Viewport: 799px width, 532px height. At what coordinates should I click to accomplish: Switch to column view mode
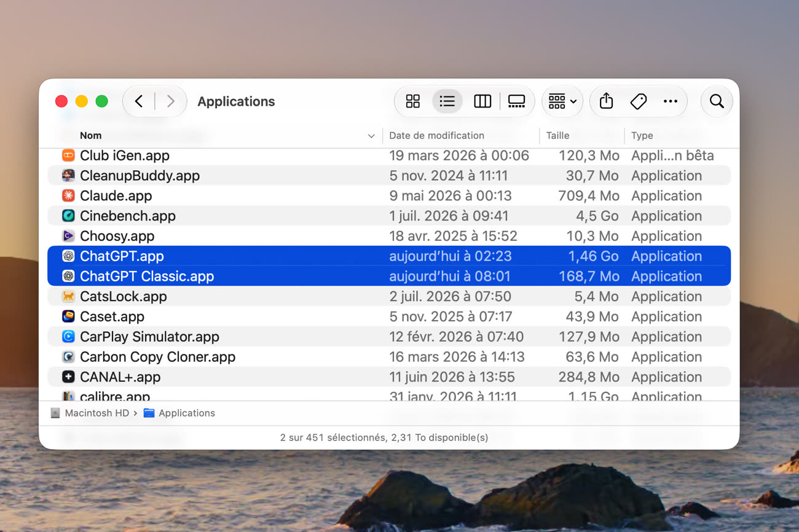482,101
